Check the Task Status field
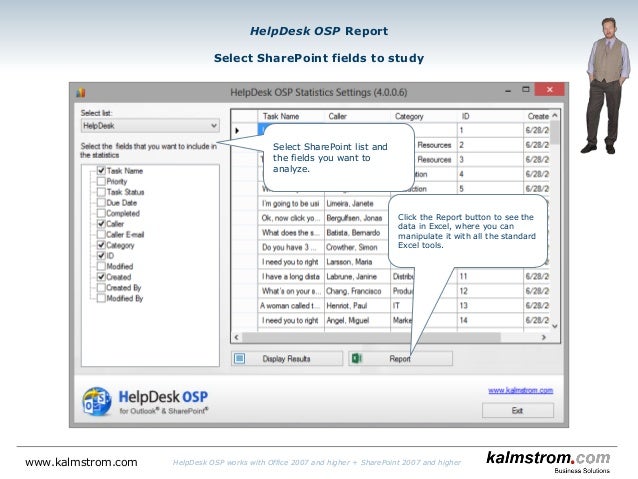 tap(101, 192)
